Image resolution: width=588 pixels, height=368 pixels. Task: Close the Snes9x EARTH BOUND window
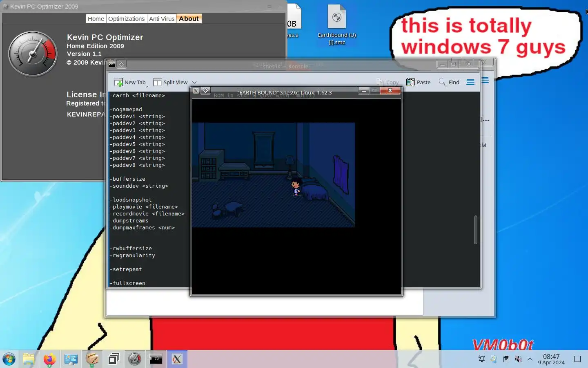(x=390, y=91)
